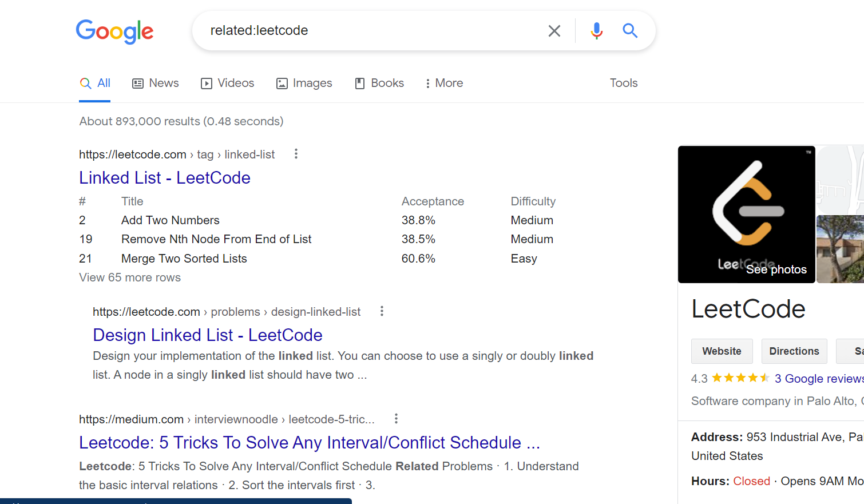Click Merge Two Sorted Lists row

[318, 259]
